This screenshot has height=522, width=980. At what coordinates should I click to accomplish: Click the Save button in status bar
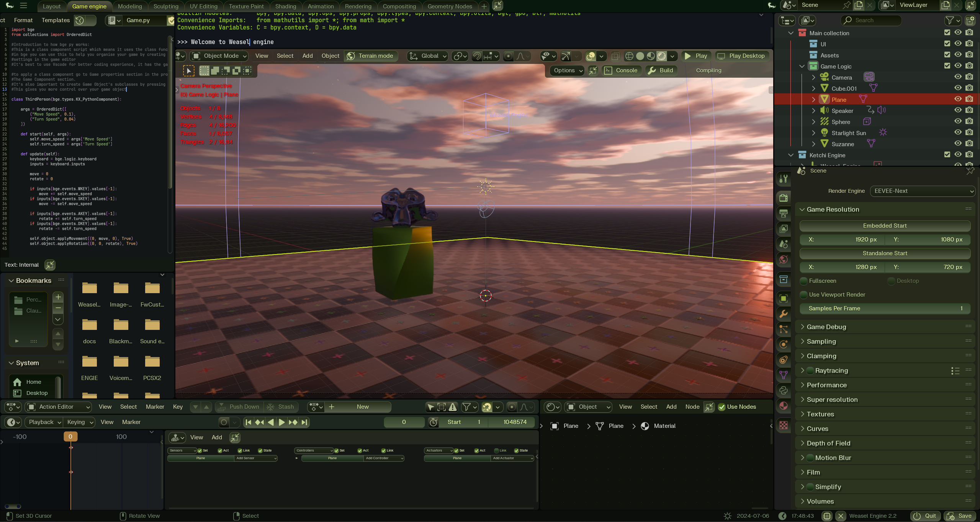pos(959,516)
